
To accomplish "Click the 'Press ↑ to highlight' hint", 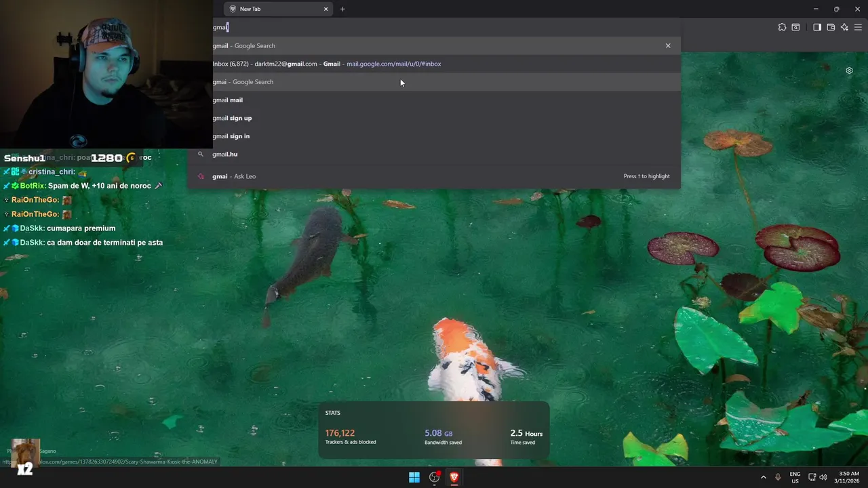I will 646,176.
